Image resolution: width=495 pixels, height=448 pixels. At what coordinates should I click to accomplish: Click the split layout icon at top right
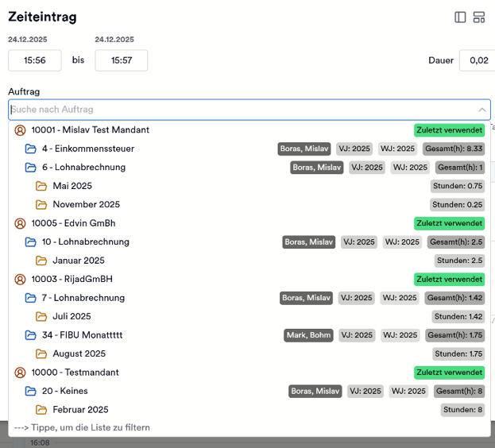pyautogui.click(x=479, y=17)
